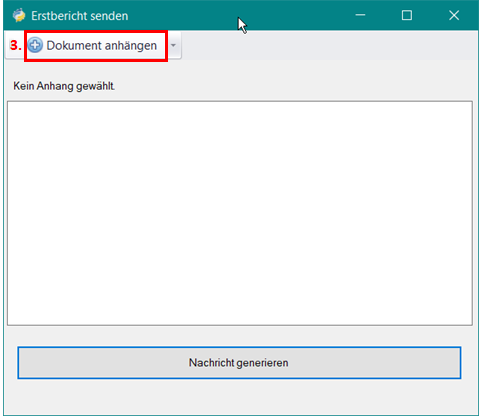Click the red step number 3 marker
Image resolution: width=479 pixels, height=416 pixels.
[x=15, y=45]
